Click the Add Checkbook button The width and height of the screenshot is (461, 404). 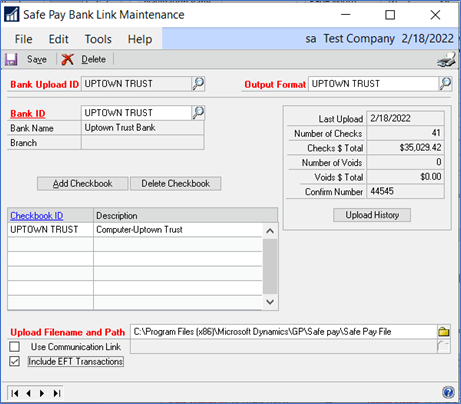tap(83, 184)
